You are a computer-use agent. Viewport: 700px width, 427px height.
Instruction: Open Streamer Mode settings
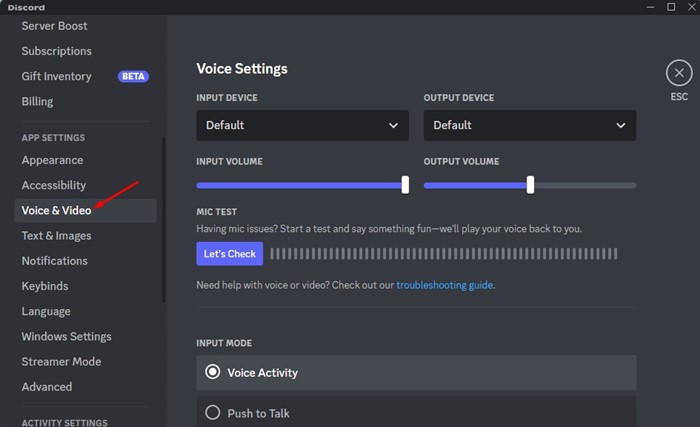point(61,361)
